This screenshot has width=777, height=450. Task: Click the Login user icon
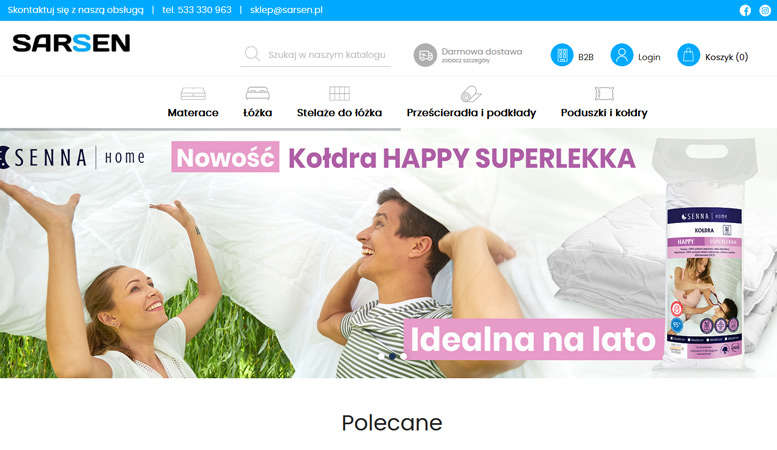pos(622,55)
